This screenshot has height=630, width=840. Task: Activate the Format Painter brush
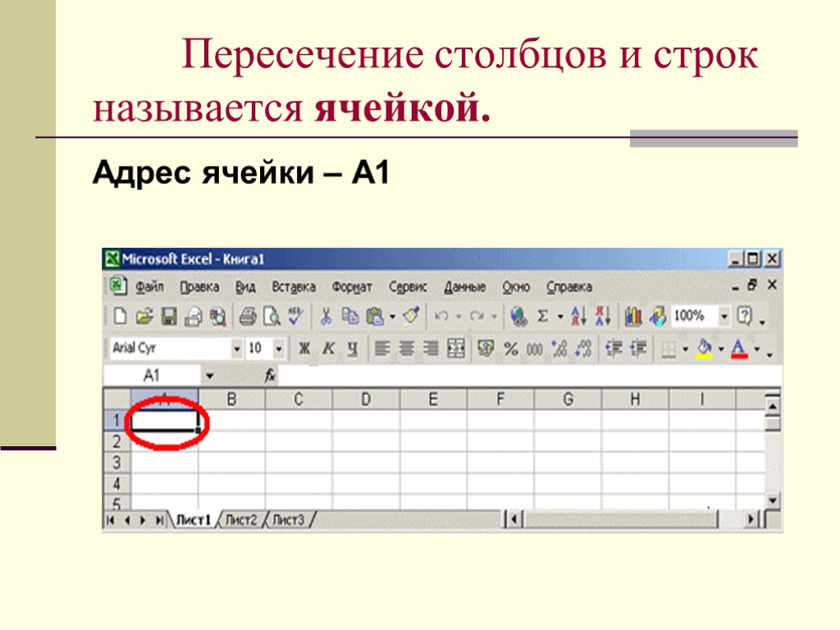(x=412, y=316)
